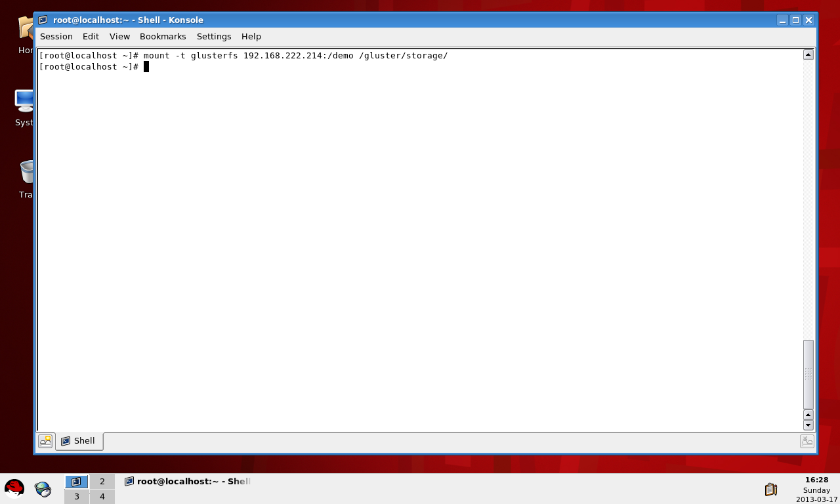Click the clock showing 16:28 in the panel
840x504 pixels.
click(x=816, y=480)
